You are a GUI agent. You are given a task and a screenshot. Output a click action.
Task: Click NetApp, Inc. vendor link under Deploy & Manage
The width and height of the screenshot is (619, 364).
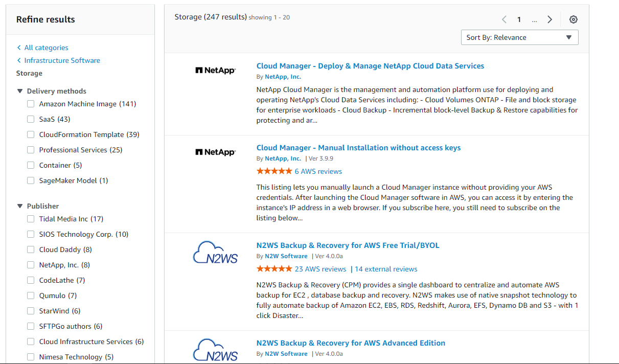click(x=283, y=77)
